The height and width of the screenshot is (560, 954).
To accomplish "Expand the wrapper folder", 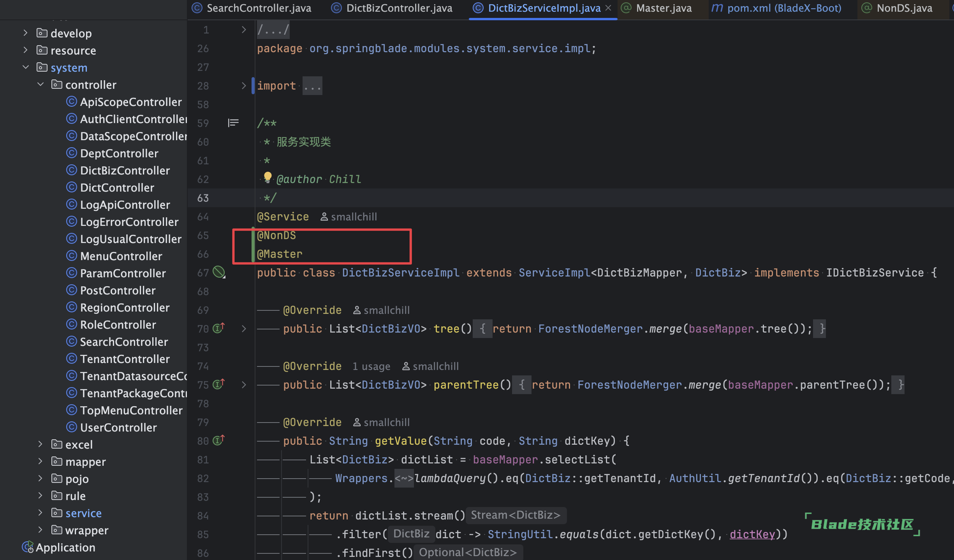I will 40,530.
